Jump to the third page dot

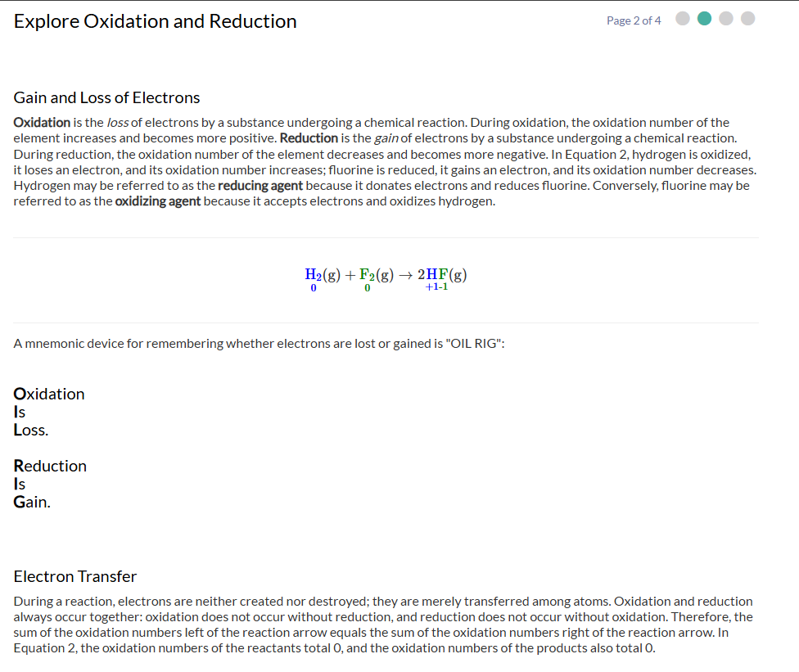click(x=726, y=19)
